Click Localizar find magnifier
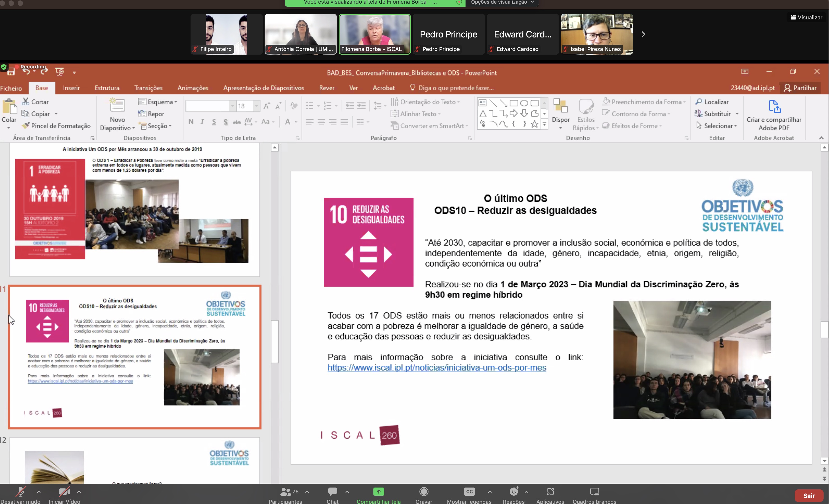Screen dimensions: 829x504 (712, 102)
